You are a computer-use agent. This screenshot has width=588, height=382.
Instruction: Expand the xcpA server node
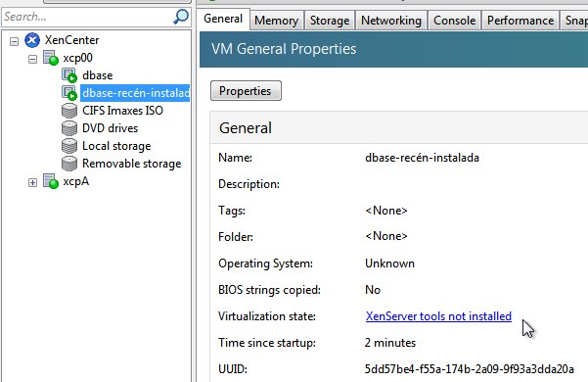32,182
